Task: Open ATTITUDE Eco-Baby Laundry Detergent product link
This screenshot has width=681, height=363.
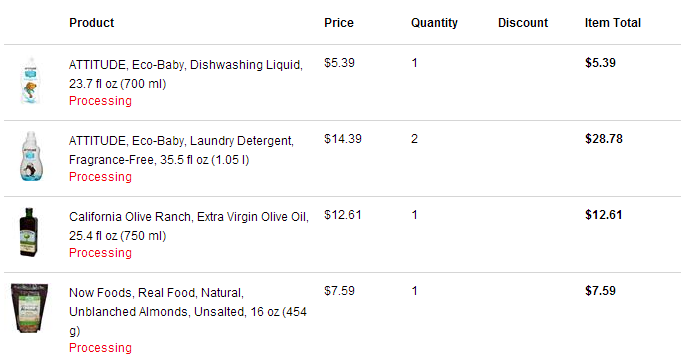Action: point(181,150)
